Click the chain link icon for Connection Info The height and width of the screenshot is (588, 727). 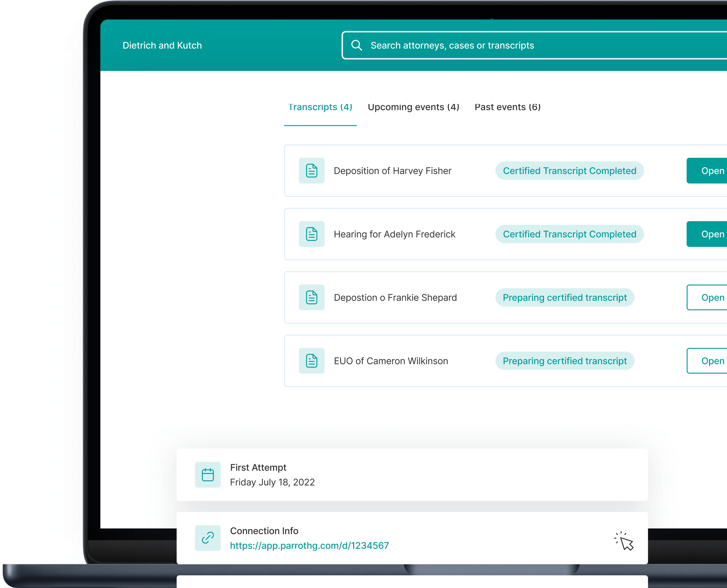click(208, 538)
